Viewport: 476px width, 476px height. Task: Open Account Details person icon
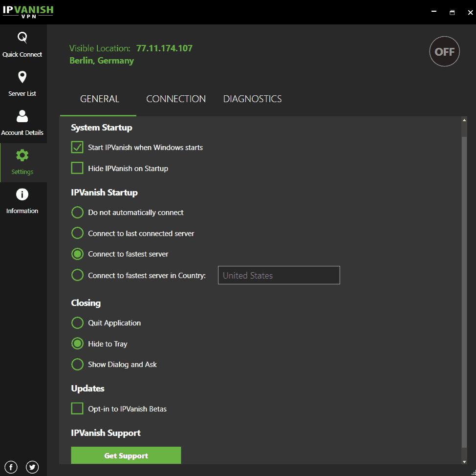coord(22,116)
